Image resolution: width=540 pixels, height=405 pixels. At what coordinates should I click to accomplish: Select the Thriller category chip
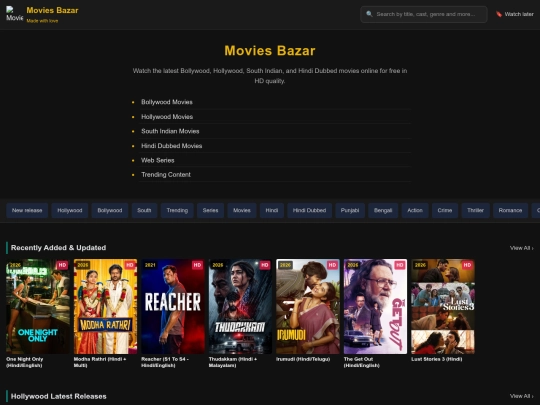pyautogui.click(x=476, y=210)
